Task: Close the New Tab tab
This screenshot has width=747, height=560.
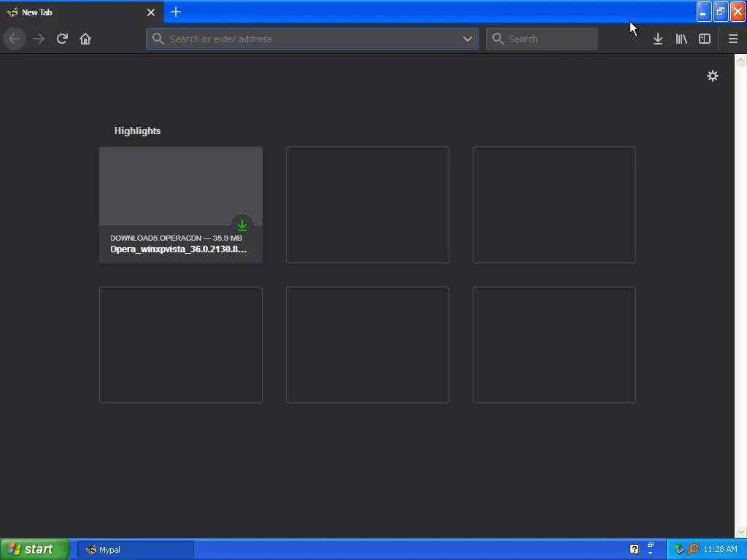Action: tap(151, 12)
